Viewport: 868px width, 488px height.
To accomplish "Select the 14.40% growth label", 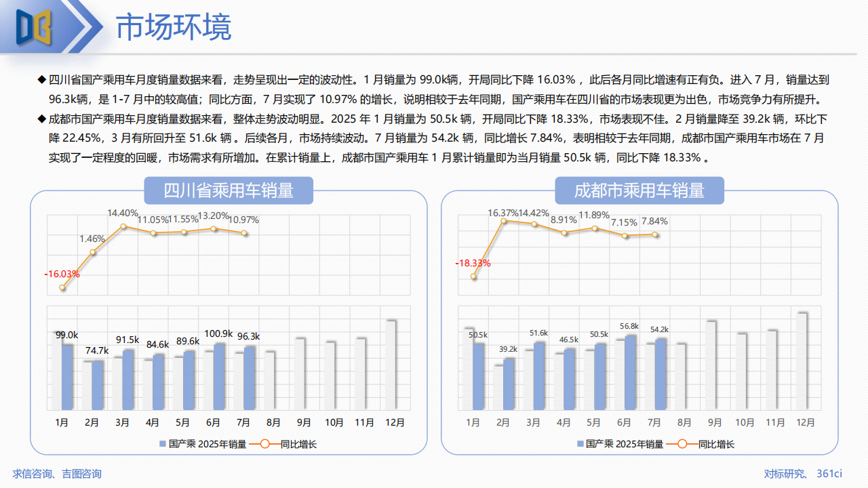I will point(123,213).
